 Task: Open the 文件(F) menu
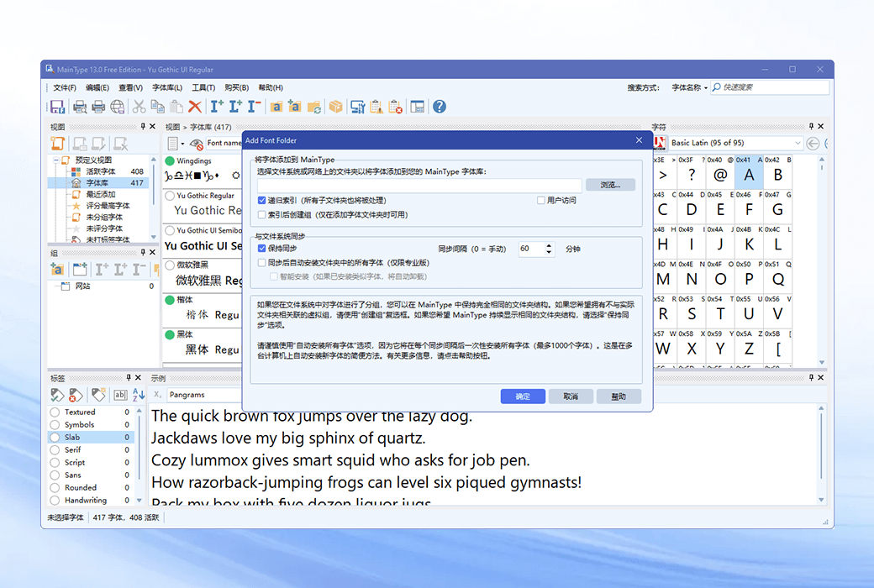coord(65,87)
